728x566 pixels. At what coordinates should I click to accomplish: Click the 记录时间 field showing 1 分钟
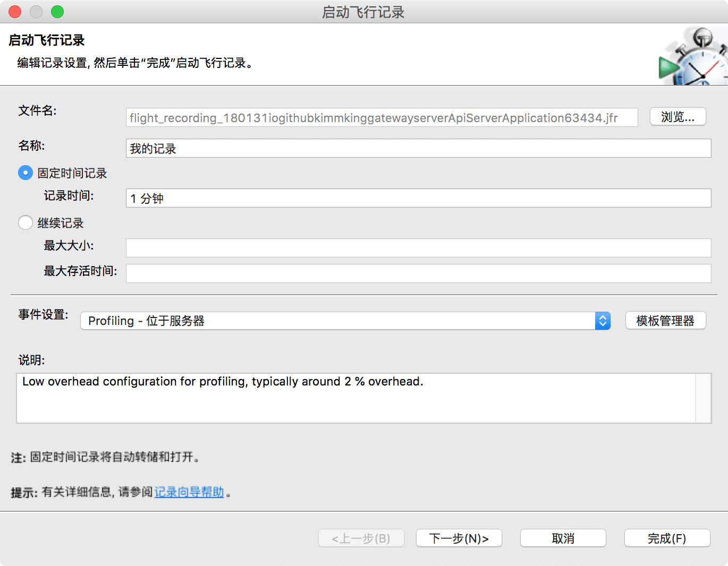tap(418, 199)
